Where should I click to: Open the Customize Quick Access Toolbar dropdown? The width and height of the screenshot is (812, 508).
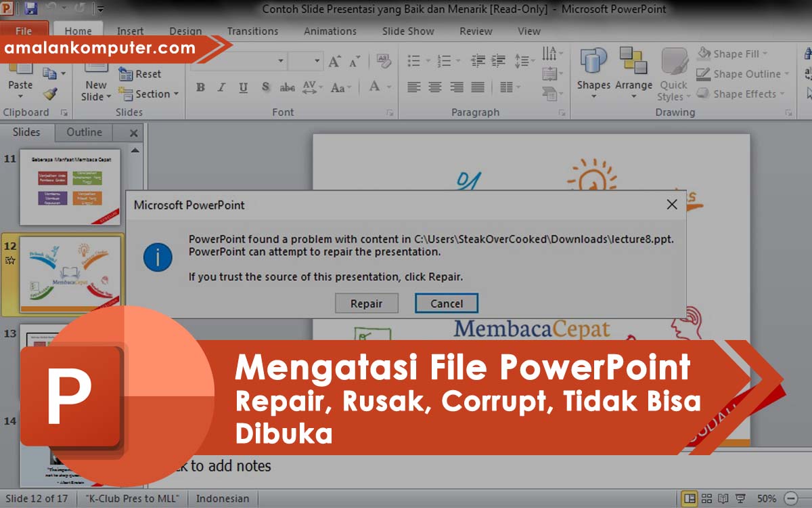tap(100, 9)
